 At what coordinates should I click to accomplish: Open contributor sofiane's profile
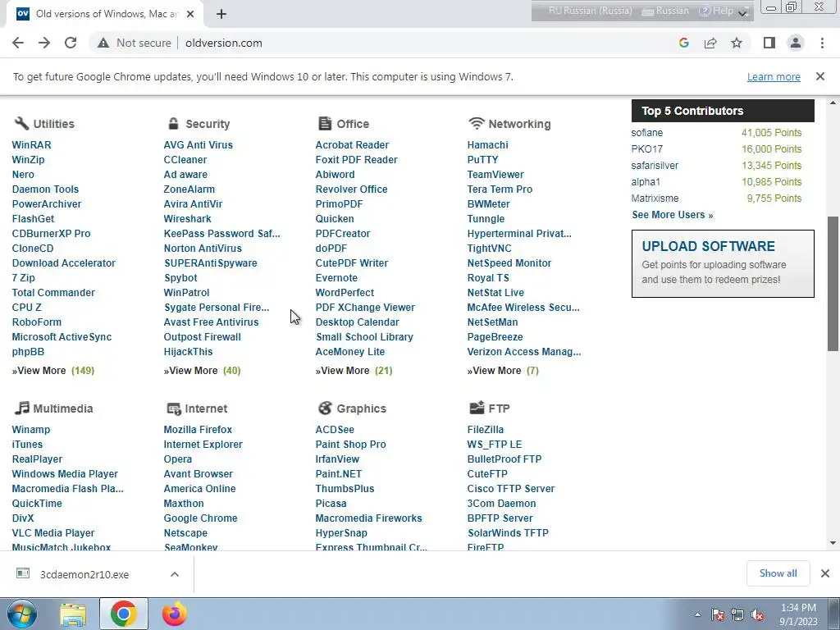646,133
